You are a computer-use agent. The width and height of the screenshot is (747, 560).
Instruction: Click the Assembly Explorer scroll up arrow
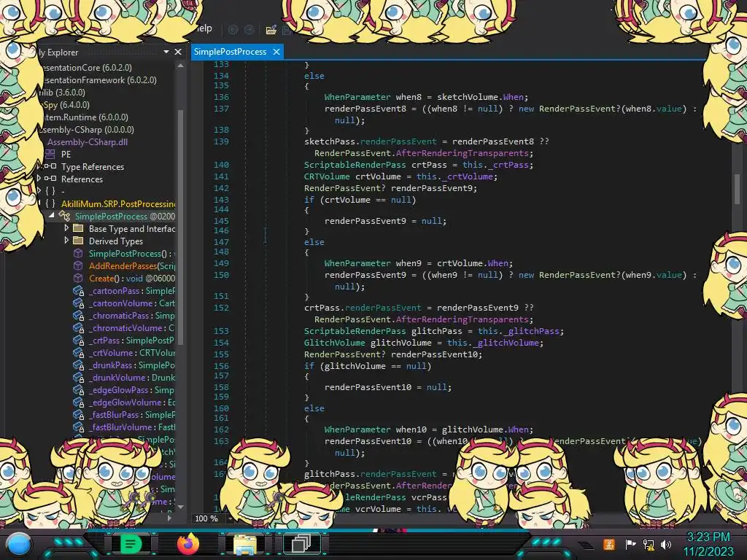pos(181,66)
